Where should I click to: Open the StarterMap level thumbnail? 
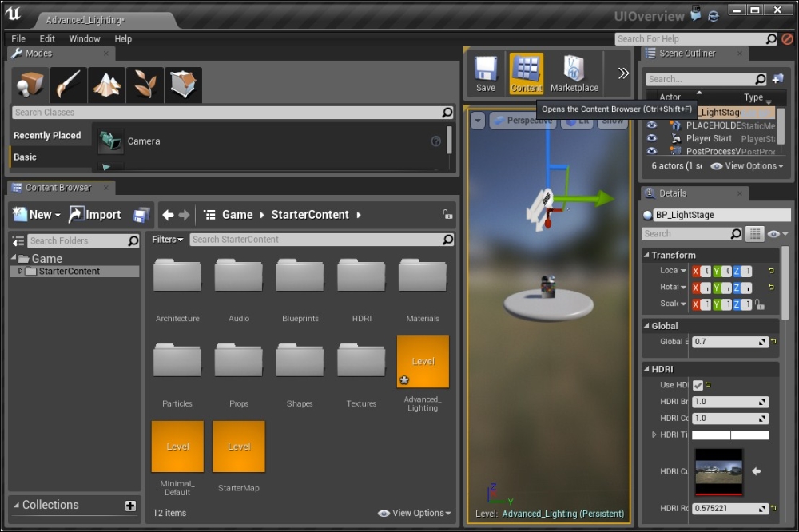click(x=239, y=447)
